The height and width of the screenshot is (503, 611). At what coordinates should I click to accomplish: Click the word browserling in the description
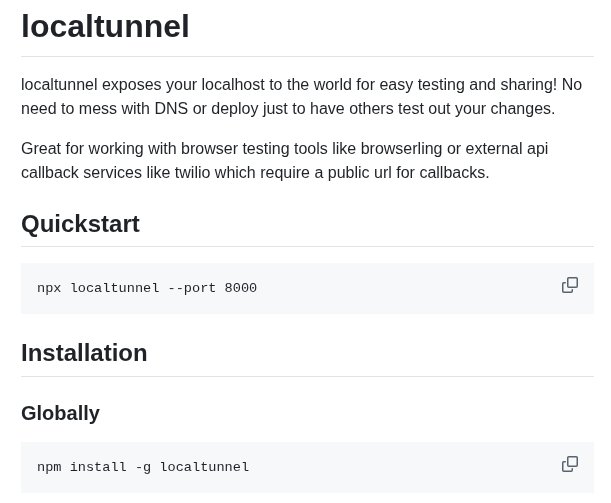point(401,149)
